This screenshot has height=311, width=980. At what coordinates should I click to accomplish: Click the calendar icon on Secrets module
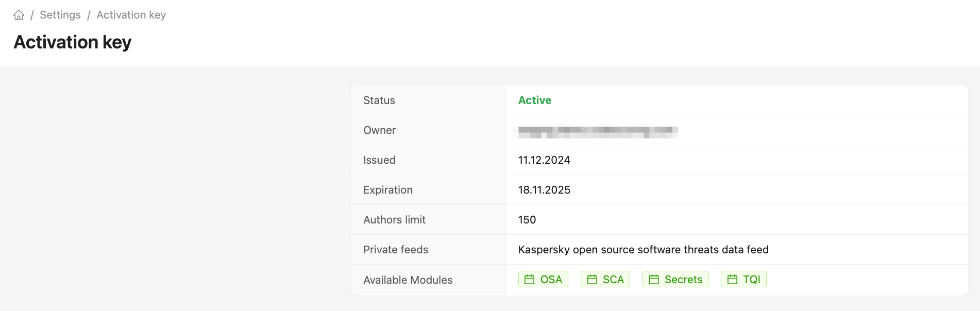(x=654, y=280)
